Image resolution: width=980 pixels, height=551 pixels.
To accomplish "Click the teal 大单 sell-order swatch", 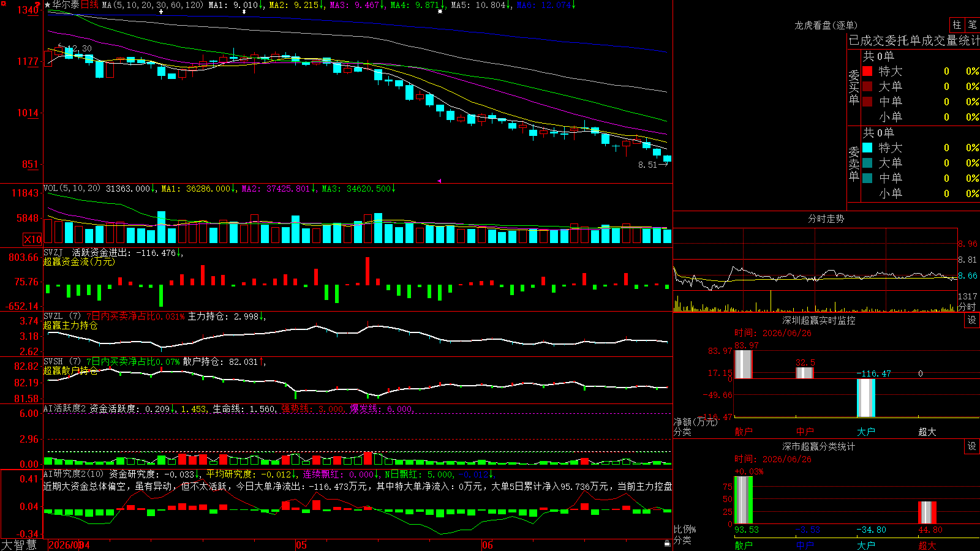I will tap(867, 163).
